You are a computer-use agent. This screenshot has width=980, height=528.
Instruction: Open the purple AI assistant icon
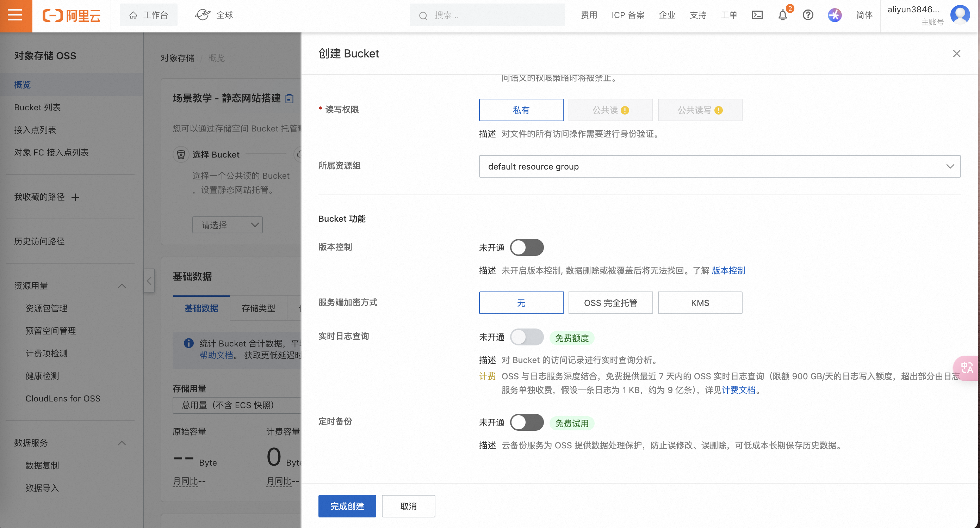click(834, 15)
